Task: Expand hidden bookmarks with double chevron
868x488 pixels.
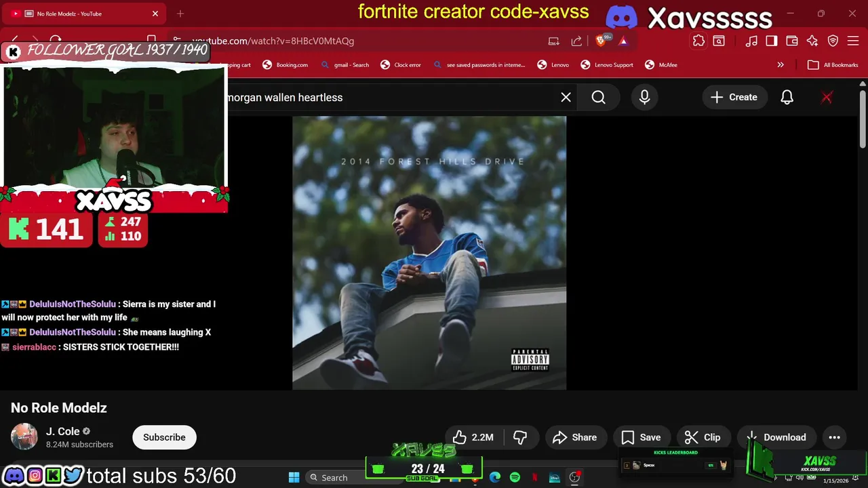Action: (x=781, y=65)
